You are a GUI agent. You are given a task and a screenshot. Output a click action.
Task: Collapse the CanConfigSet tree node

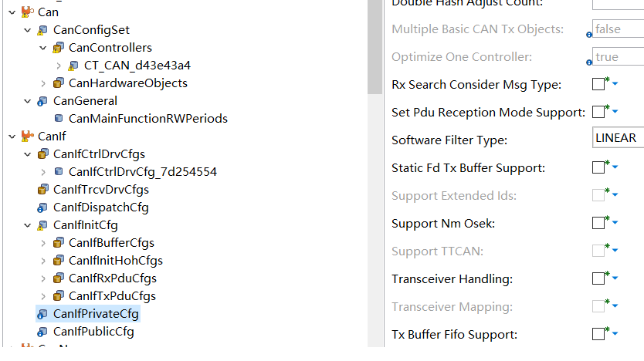(x=28, y=30)
